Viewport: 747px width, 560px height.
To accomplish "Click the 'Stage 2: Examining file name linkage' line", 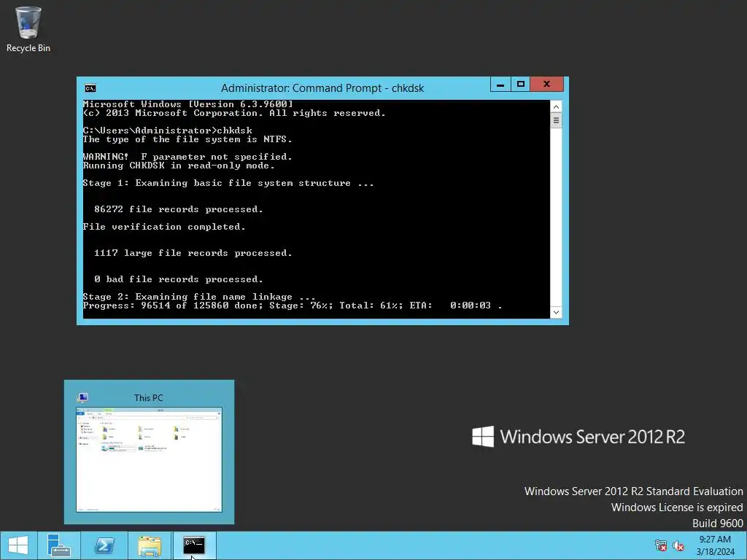I will (x=199, y=297).
